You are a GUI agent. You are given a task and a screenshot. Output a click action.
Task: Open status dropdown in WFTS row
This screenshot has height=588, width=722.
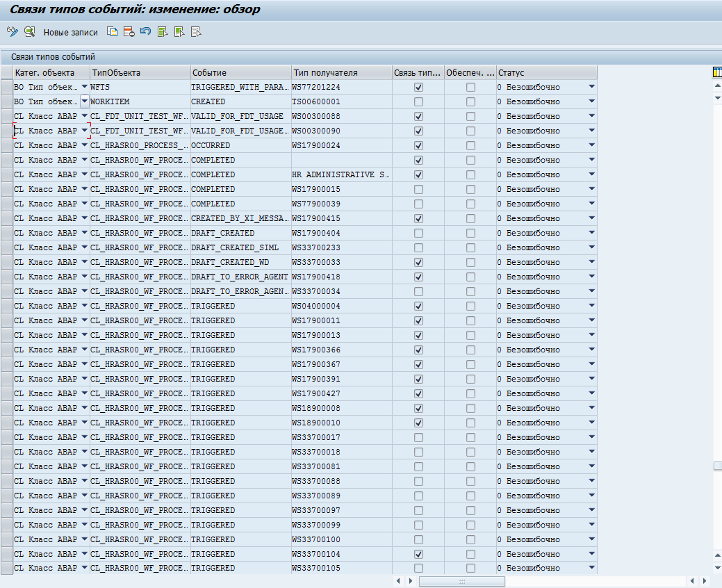pyautogui.click(x=591, y=87)
